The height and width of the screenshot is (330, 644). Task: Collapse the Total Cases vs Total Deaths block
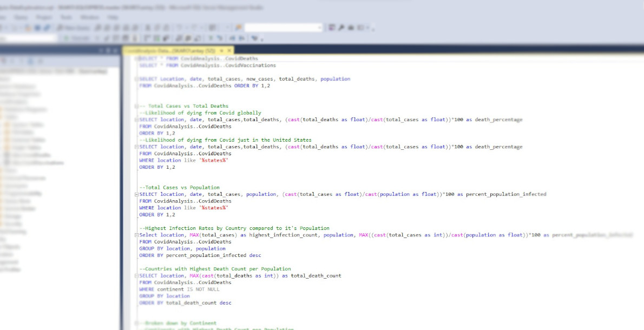(136, 106)
